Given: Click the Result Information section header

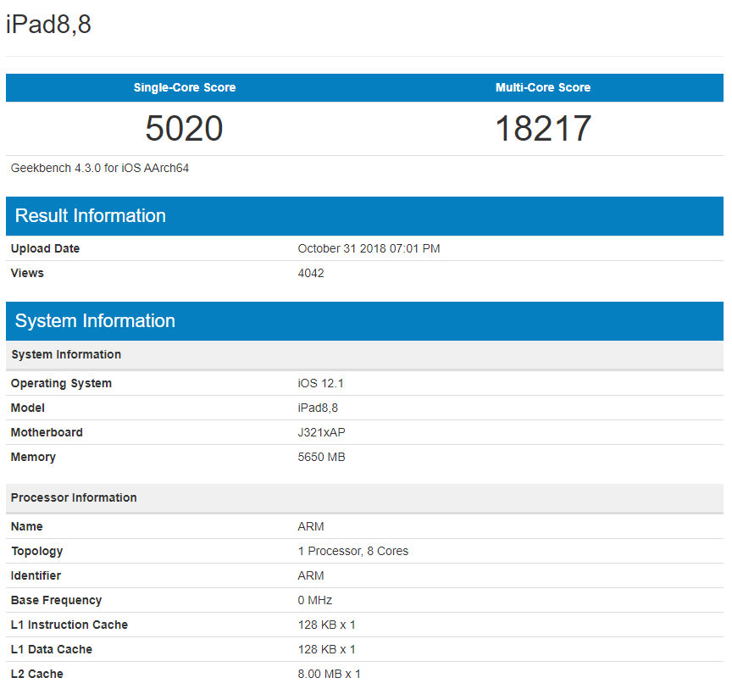Looking at the screenshot, I should click(x=364, y=216).
